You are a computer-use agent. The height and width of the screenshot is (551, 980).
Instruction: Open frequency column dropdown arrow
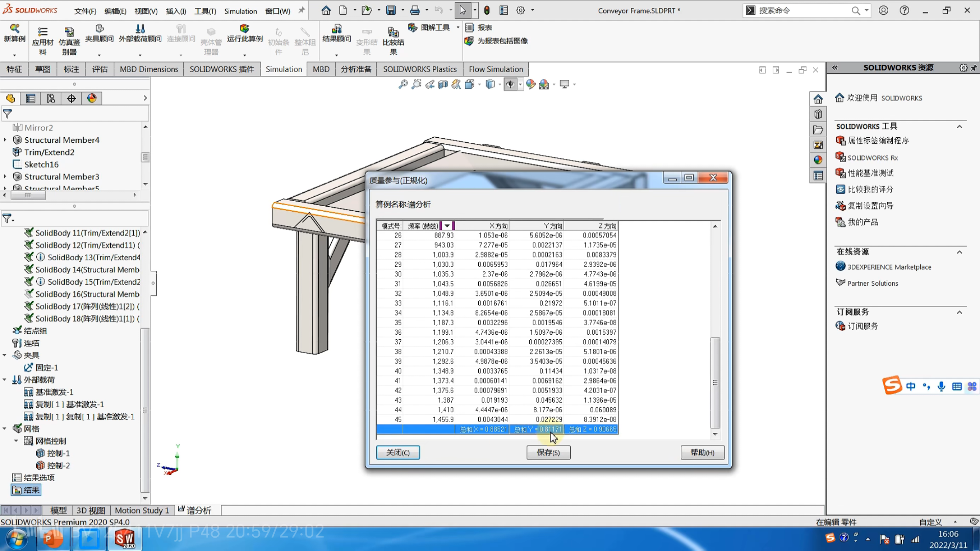(447, 226)
